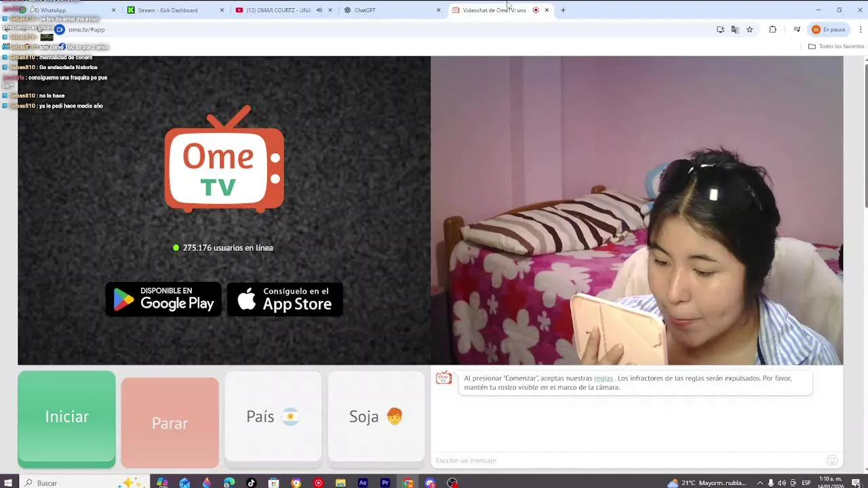Click the '275.176 usuarios en línea' text

pos(228,248)
